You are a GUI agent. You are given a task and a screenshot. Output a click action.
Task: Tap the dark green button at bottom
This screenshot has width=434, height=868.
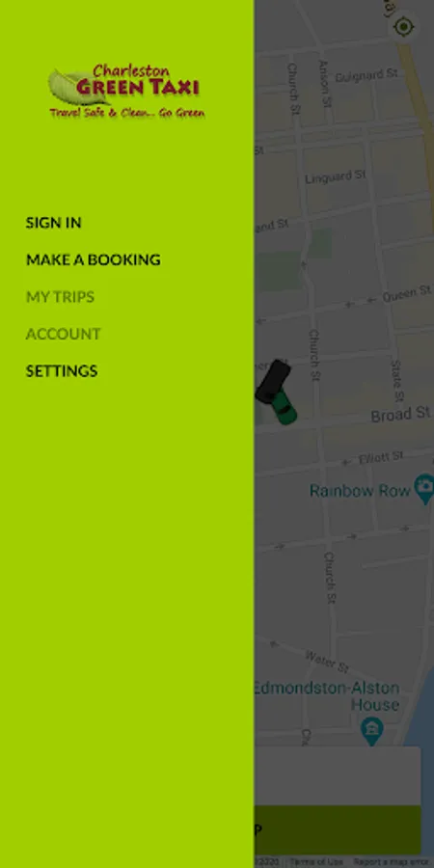338,829
